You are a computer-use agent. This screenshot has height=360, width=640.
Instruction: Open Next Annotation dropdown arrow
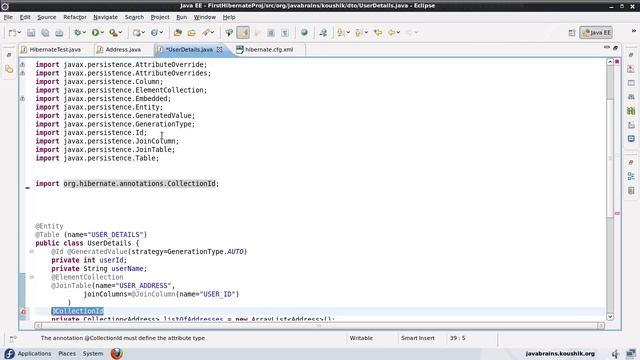pos(348,33)
